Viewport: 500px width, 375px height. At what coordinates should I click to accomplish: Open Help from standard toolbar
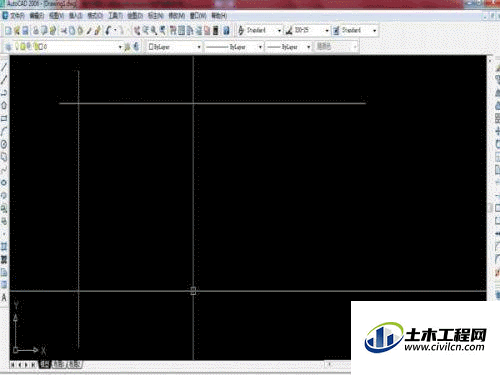click(226, 31)
